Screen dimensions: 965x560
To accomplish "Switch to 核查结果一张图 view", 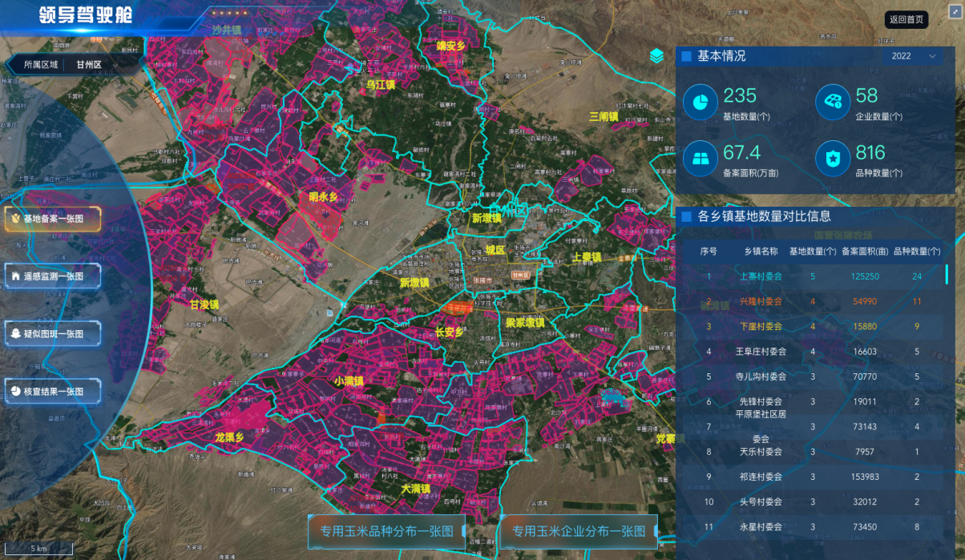I will pyautogui.click(x=53, y=391).
